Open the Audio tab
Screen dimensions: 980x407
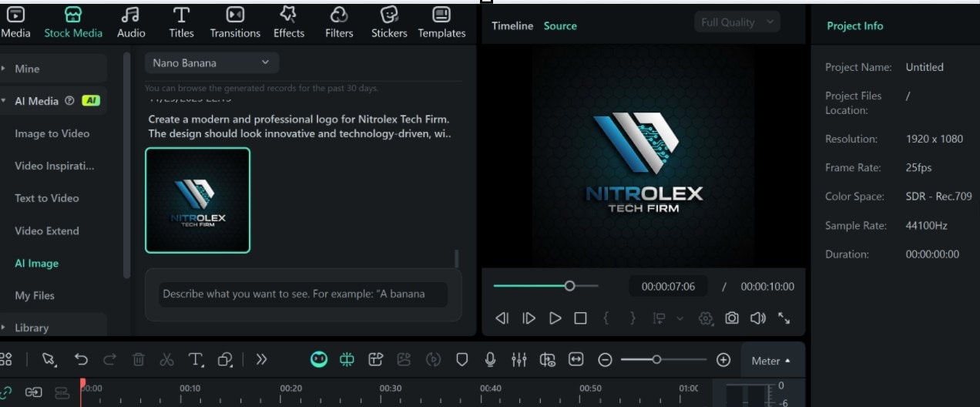[131, 22]
